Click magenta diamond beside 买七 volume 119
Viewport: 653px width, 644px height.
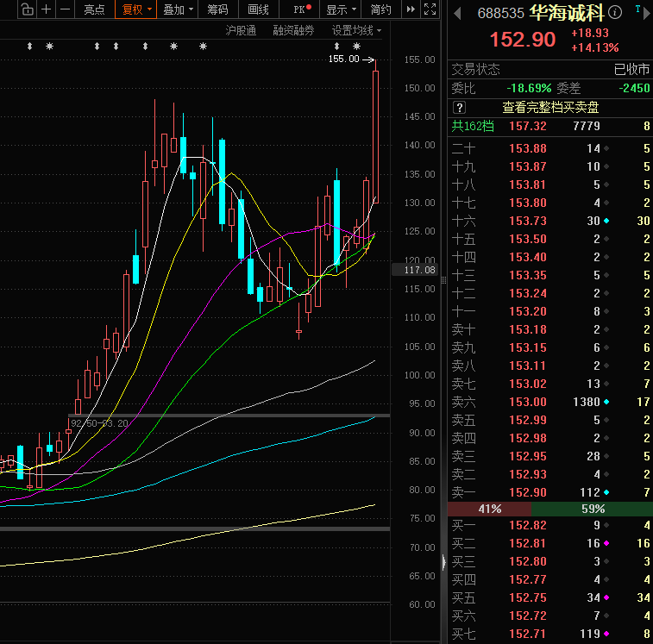tap(606, 634)
